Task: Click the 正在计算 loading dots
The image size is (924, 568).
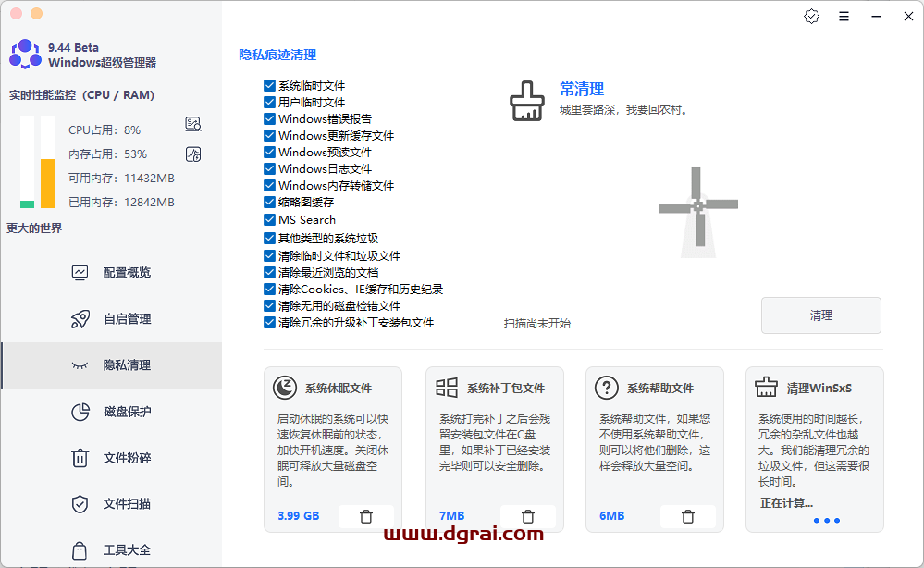Action: pyautogui.click(x=826, y=520)
